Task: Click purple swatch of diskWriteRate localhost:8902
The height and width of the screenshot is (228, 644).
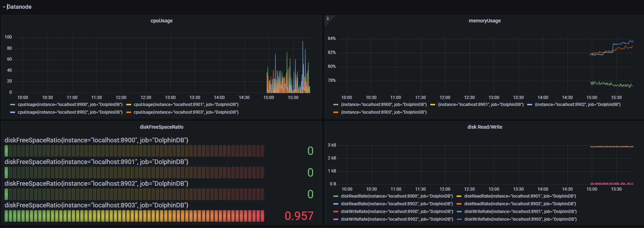Action: (336, 219)
